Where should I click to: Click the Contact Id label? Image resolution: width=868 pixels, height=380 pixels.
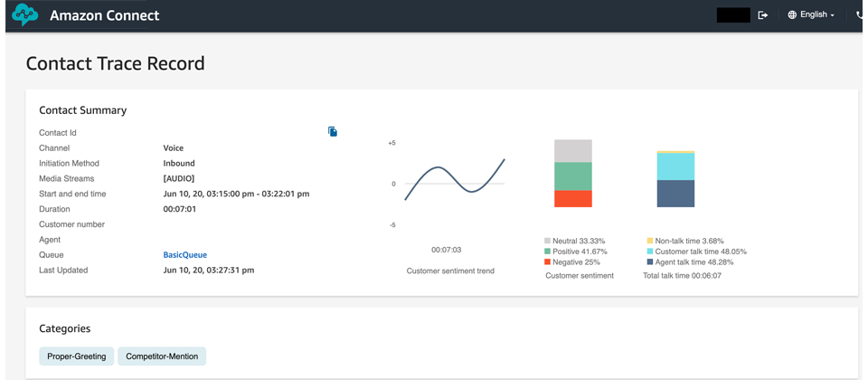pyautogui.click(x=58, y=133)
